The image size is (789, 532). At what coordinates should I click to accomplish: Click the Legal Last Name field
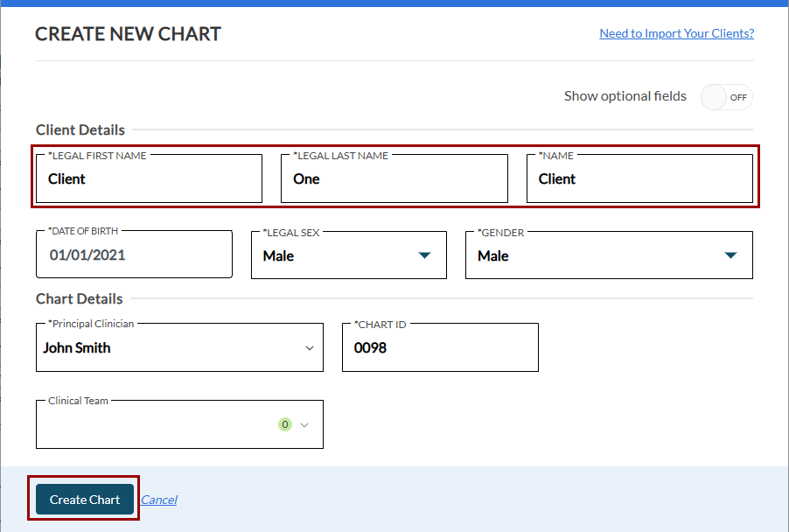tap(394, 179)
